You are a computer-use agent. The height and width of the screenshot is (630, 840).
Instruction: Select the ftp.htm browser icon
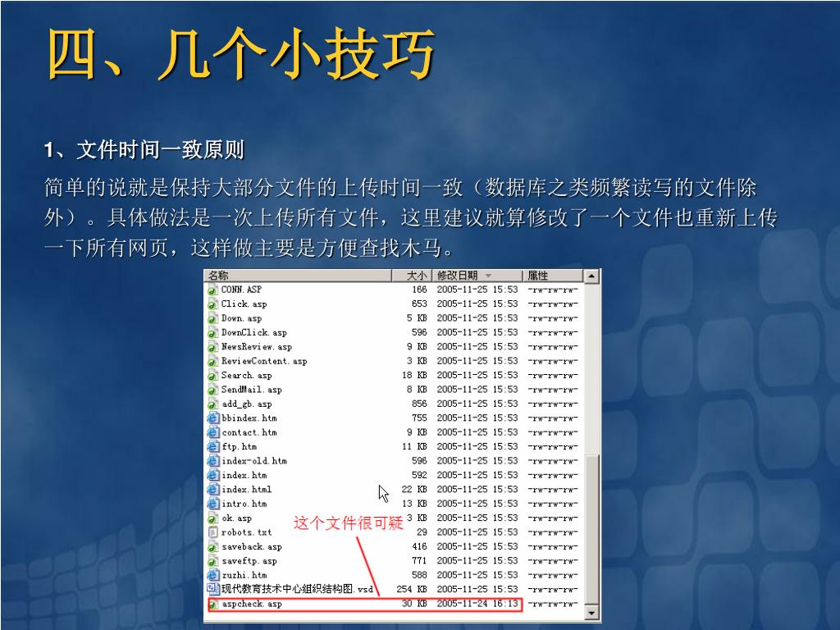pos(212,447)
